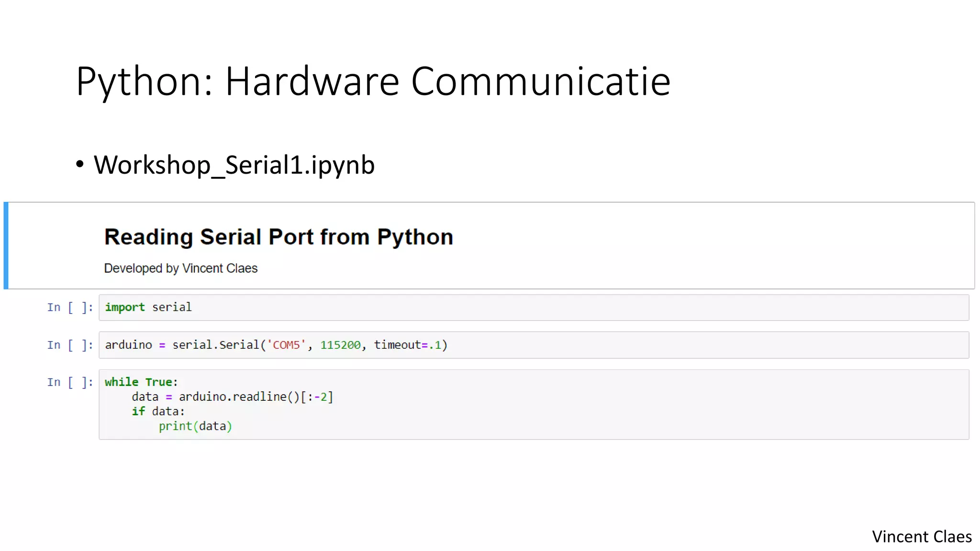Click the 'Python: Hardware Communicatie' slide title
980x551 pixels.
click(x=373, y=82)
